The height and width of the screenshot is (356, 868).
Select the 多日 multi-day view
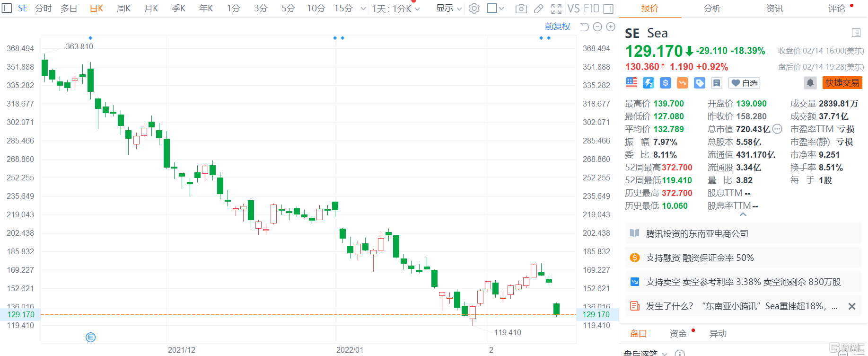69,9
